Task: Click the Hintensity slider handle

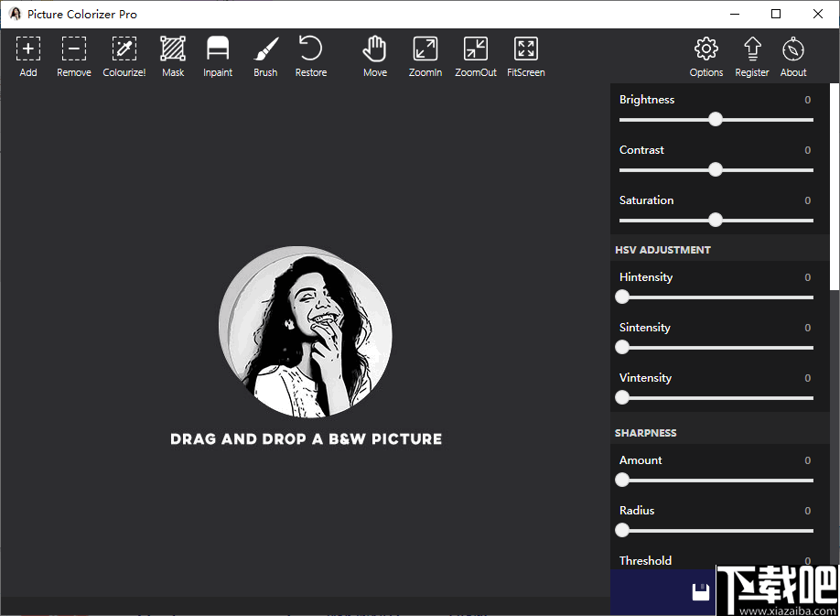Action: pyautogui.click(x=622, y=297)
